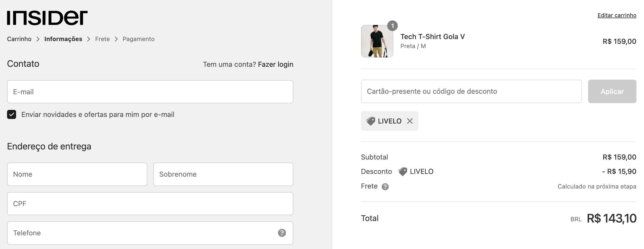Click the Aplicar discount button
644x249 pixels.
pyautogui.click(x=612, y=91)
